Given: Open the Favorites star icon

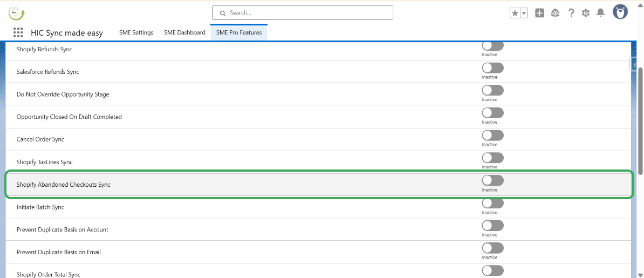Looking at the screenshot, I should click(x=515, y=13).
